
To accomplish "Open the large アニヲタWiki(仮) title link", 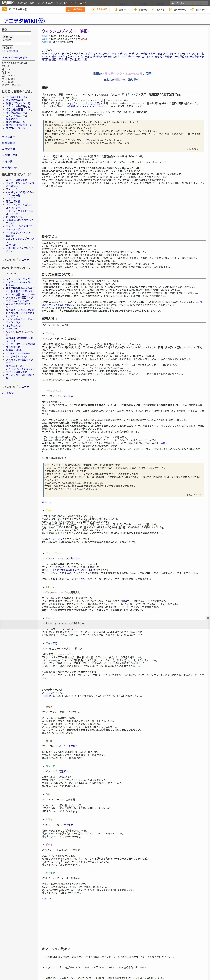I will (x=24, y=21).
